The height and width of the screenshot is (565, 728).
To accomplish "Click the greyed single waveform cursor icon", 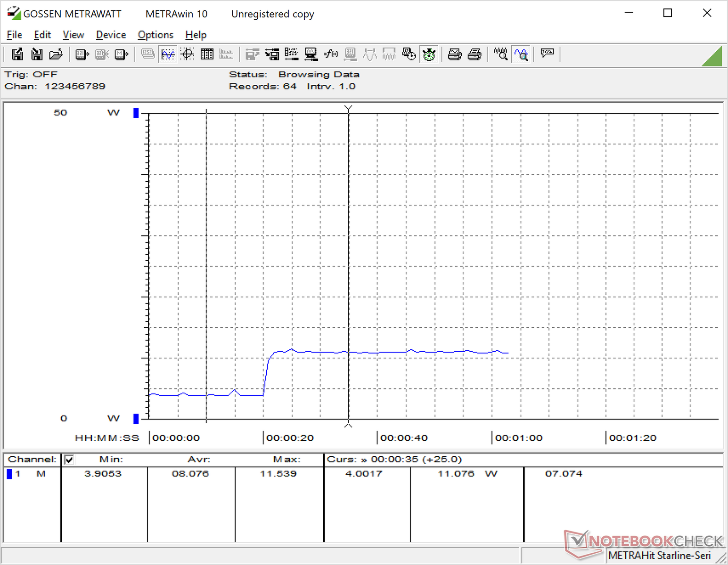I will pyautogui.click(x=370, y=55).
